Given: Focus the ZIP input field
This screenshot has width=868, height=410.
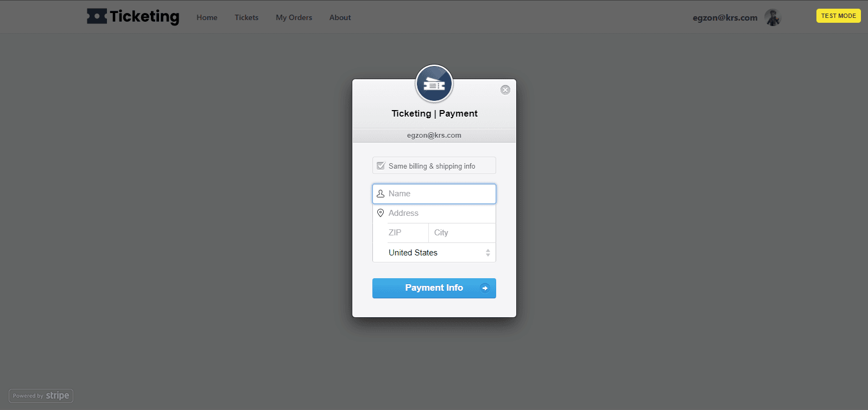Looking at the screenshot, I should pos(407,233).
